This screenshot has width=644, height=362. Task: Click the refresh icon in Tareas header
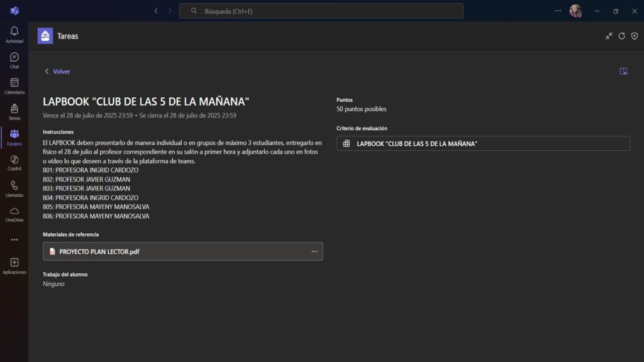(x=621, y=36)
